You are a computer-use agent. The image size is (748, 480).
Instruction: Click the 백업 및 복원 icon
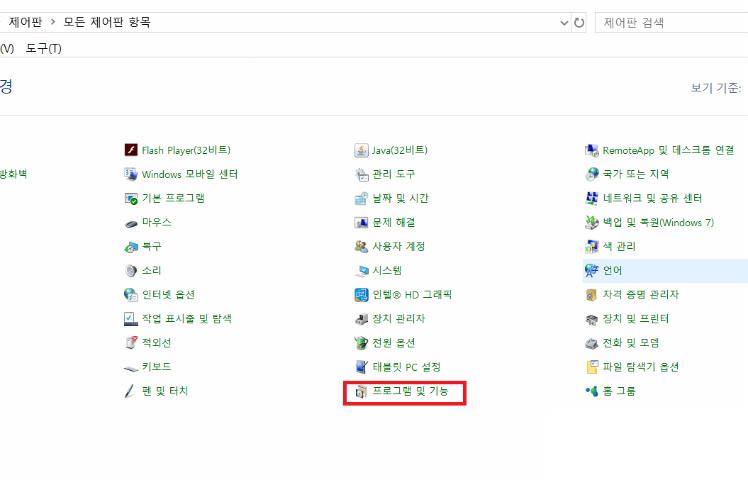coord(592,222)
